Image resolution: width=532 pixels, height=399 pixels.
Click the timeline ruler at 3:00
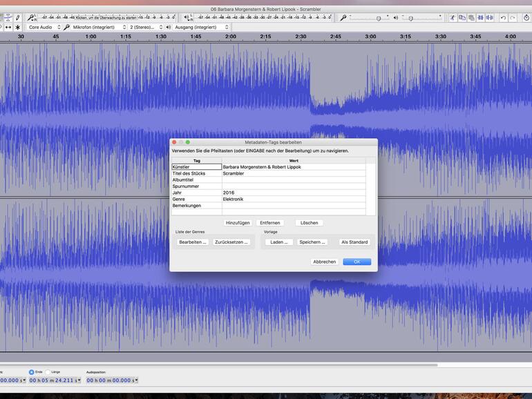click(x=370, y=37)
